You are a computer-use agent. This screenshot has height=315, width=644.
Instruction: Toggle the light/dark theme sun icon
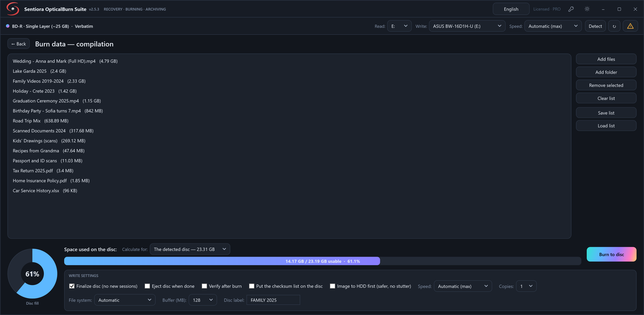point(587,9)
